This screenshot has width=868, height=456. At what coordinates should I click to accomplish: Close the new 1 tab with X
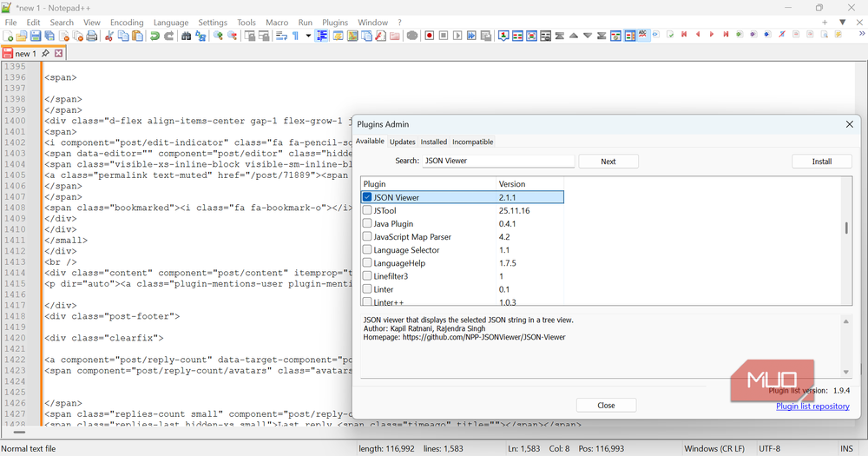click(59, 53)
